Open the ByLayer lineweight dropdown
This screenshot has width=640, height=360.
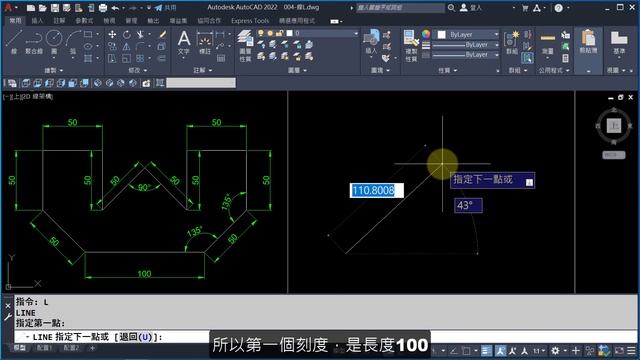coord(496,45)
